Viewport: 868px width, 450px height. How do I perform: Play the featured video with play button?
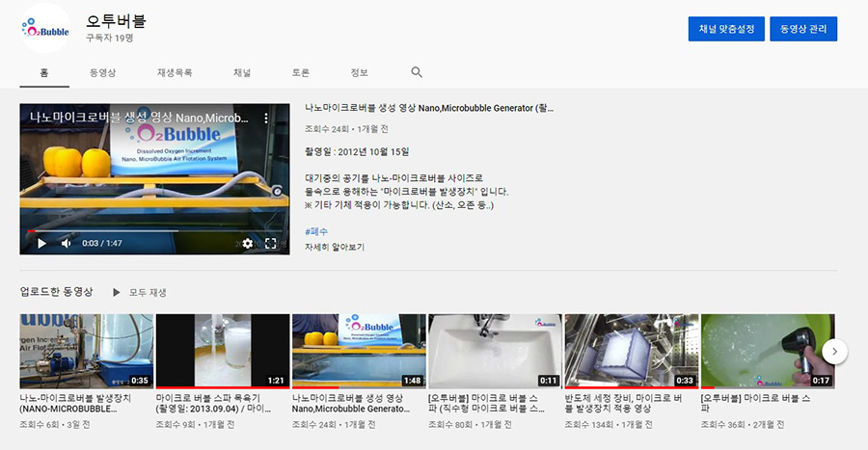coord(41,243)
